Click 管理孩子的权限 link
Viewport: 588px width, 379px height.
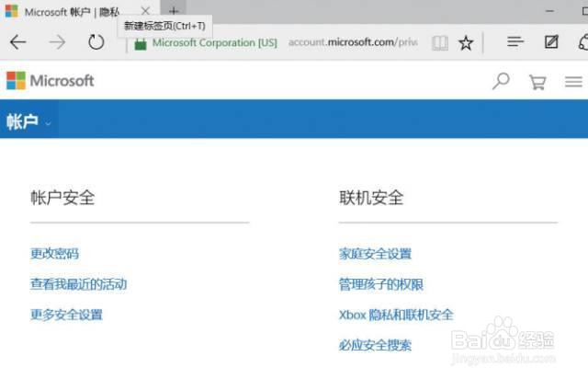click(381, 284)
